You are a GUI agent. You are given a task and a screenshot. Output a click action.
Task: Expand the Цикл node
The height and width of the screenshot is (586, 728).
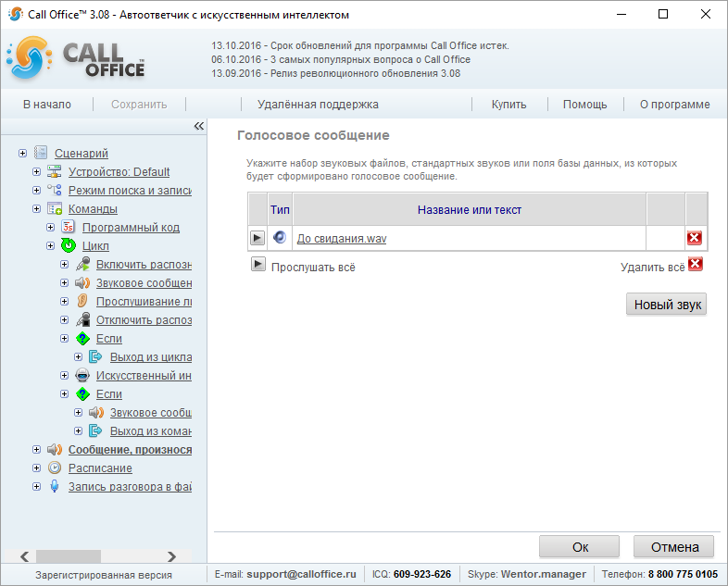pyautogui.click(x=50, y=245)
